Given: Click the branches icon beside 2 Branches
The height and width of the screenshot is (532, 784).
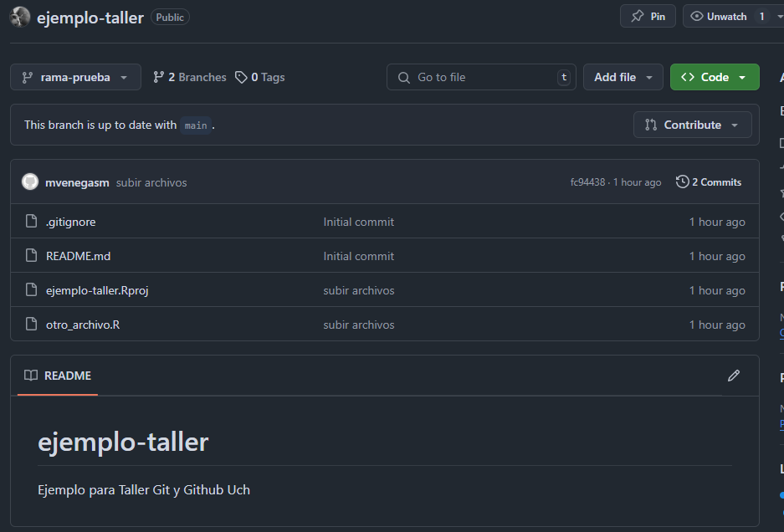Looking at the screenshot, I should [x=158, y=77].
